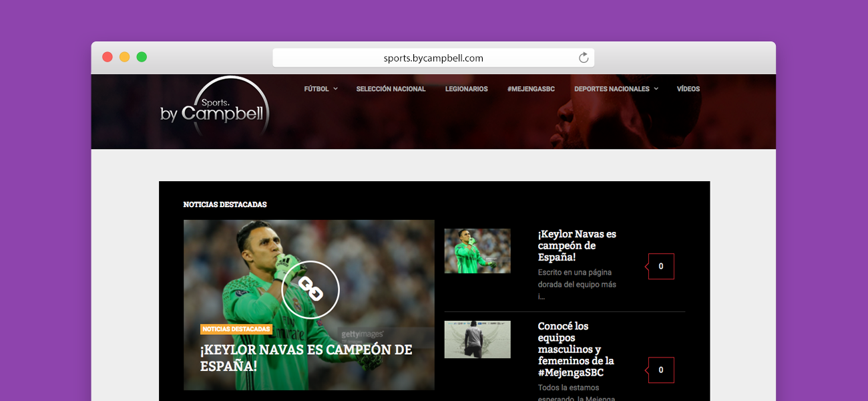Navigate to #MEJENGASBC section
The height and width of the screenshot is (401, 868).
[x=531, y=89]
